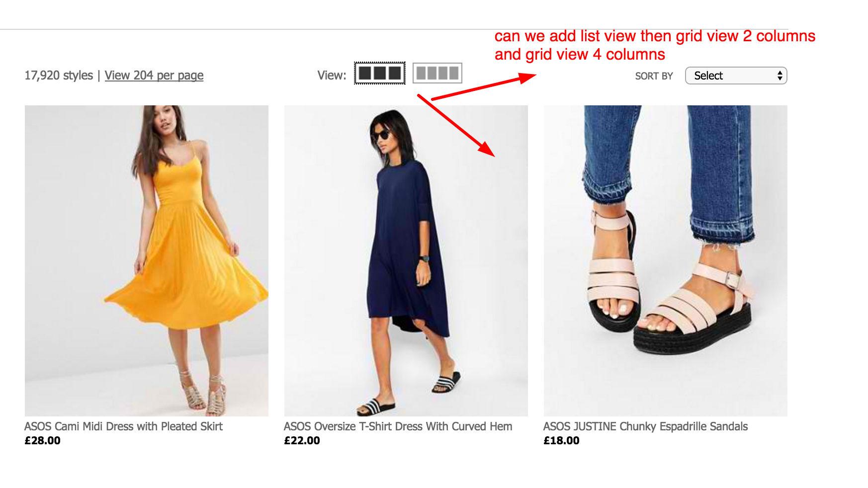Screen dimensions: 868x488
Task: Select the red annotation comment text
Action: point(654,45)
